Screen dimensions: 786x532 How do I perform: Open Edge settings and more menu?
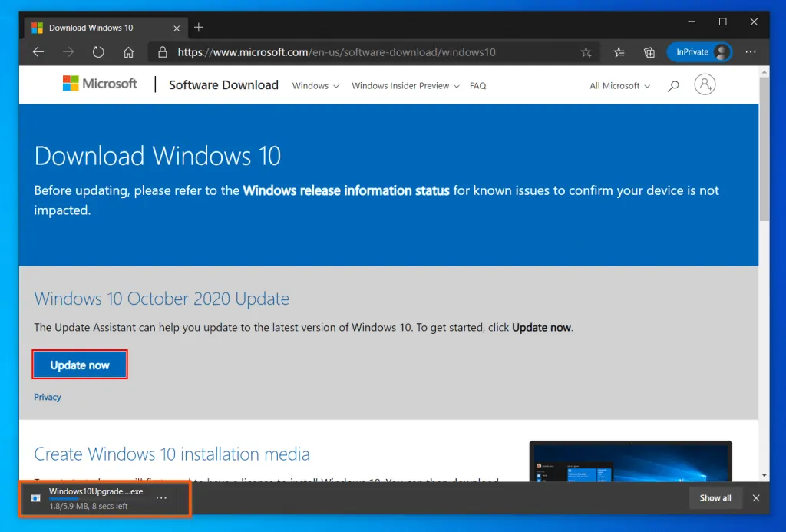751,51
